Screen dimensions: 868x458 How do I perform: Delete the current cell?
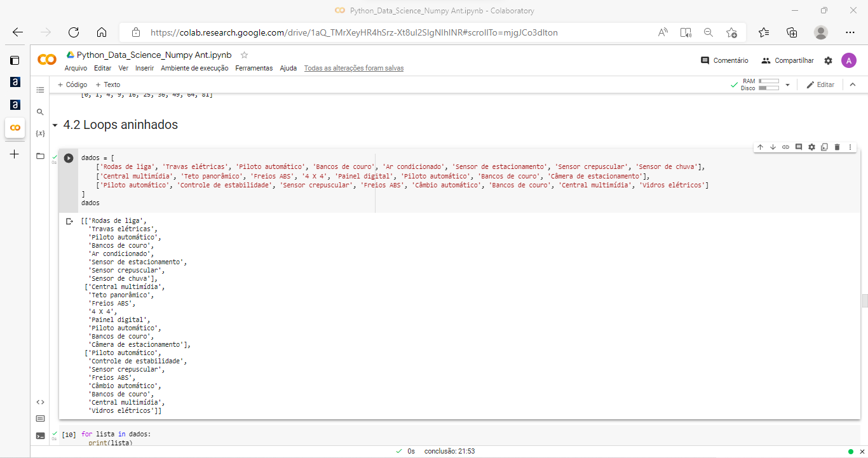[x=837, y=147]
